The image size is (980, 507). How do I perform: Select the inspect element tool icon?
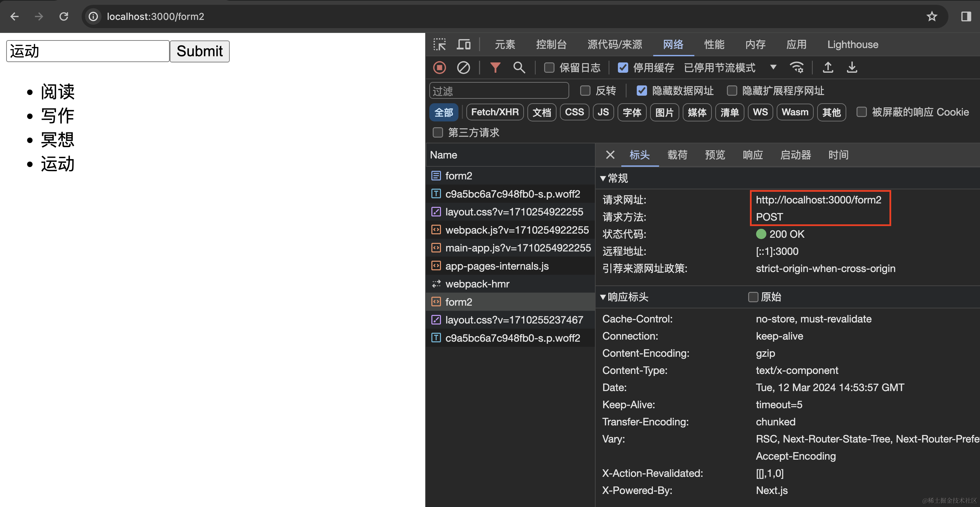point(439,45)
